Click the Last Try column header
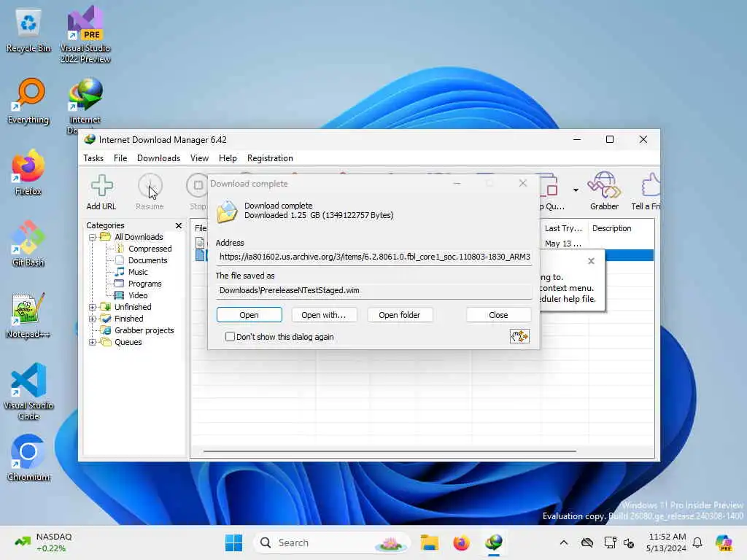This screenshot has width=747, height=560. point(564,228)
